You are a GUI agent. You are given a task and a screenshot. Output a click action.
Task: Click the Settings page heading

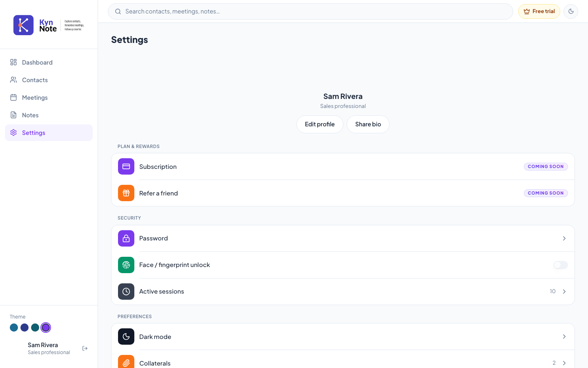tap(129, 40)
